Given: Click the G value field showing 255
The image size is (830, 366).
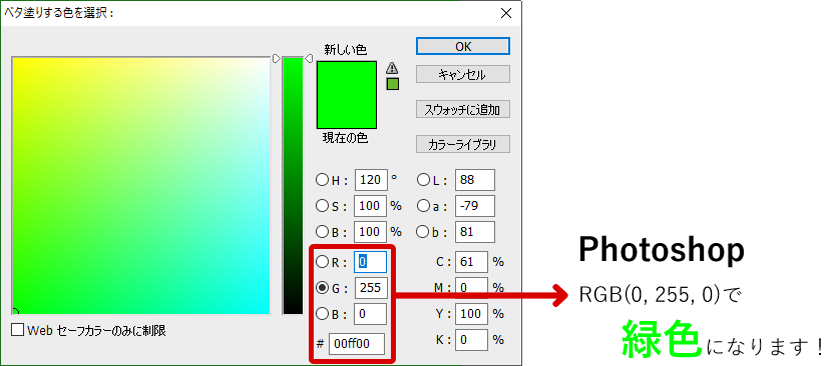Looking at the screenshot, I should [x=371, y=288].
